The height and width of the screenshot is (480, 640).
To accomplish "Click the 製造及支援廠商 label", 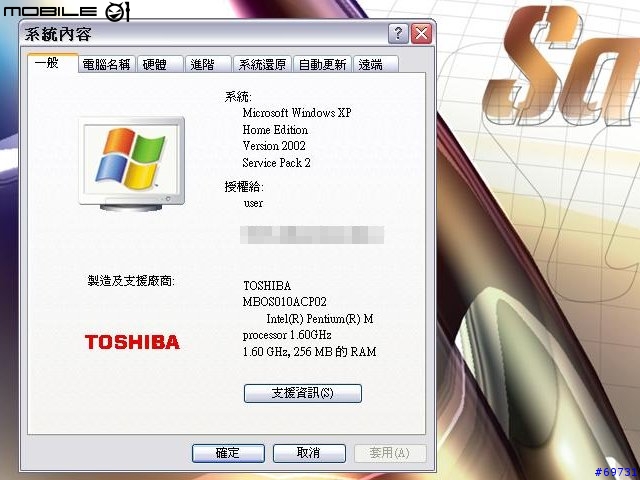I will pyautogui.click(x=131, y=281).
